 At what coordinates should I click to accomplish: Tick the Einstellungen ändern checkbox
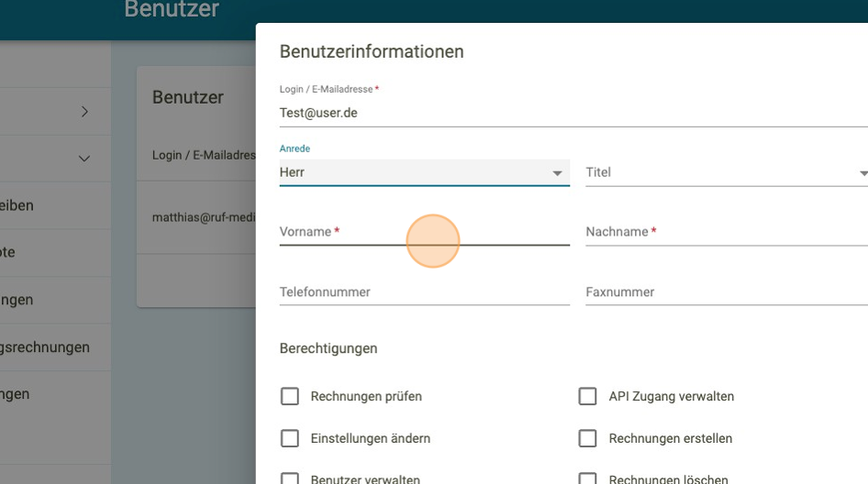[290, 438]
